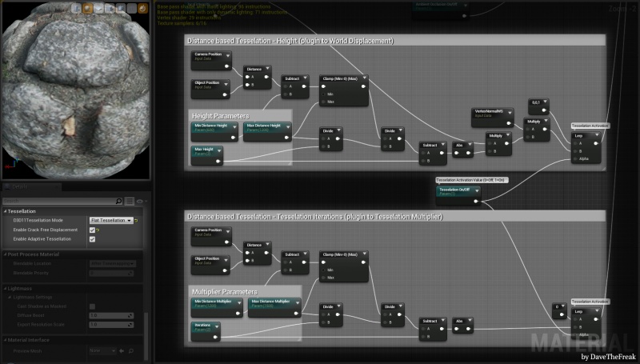
Task: Reset Enable Crack Free Displacement to default
Action: tap(98, 230)
